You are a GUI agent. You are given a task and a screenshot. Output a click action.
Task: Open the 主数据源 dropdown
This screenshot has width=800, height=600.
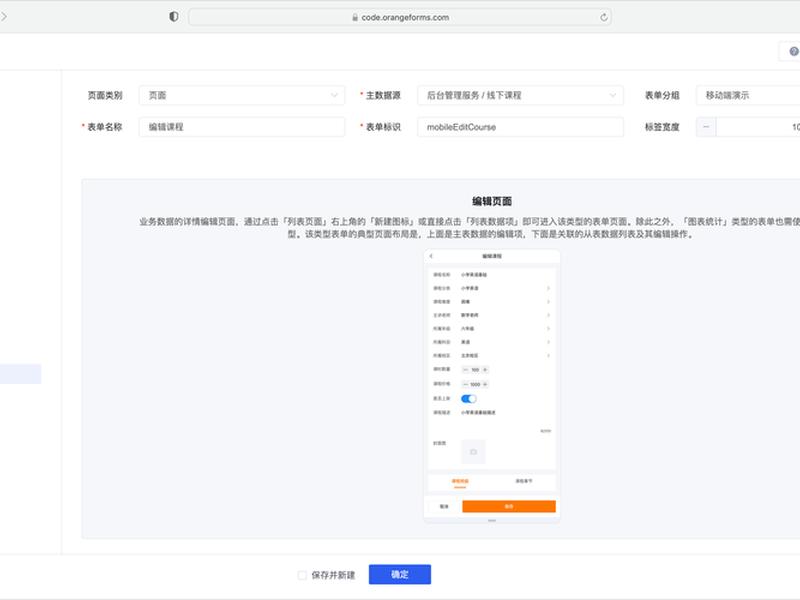tap(520, 95)
